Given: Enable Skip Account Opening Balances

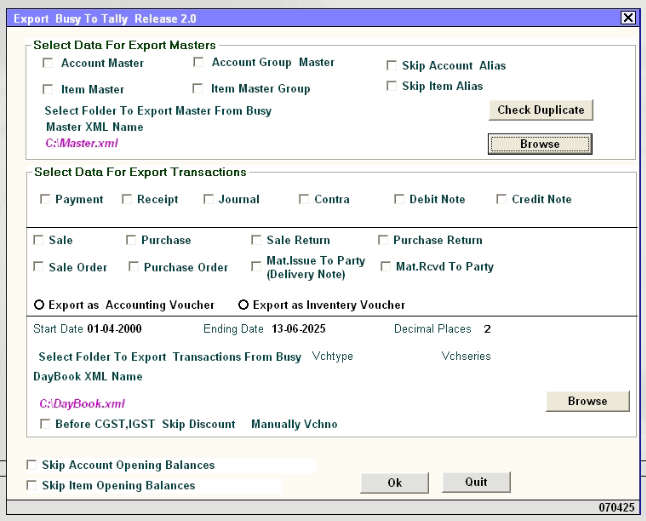Looking at the screenshot, I should coord(31,465).
